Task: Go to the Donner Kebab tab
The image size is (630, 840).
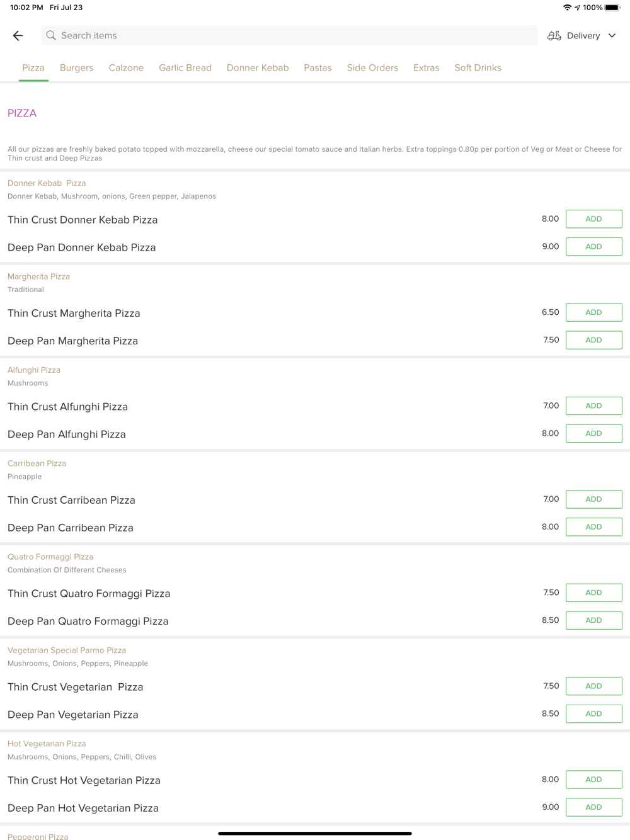Action: pos(258,68)
